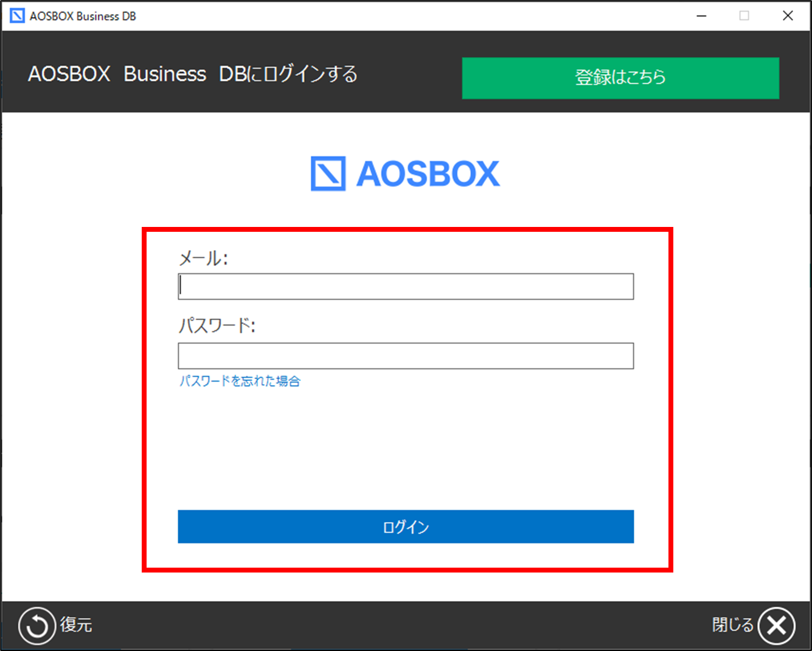Close window using title bar X
Screen dimensions: 812x651
click(788, 16)
